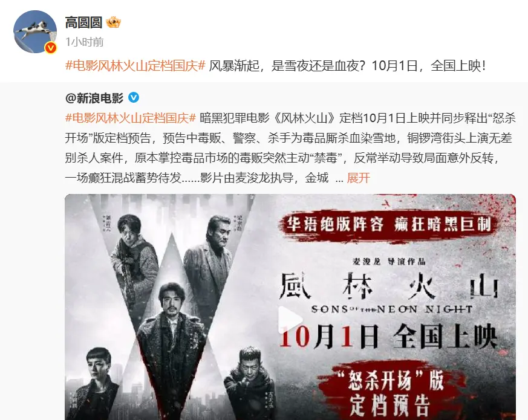Click the reposted post body text
This screenshot has width=528, height=420.
pos(290,147)
